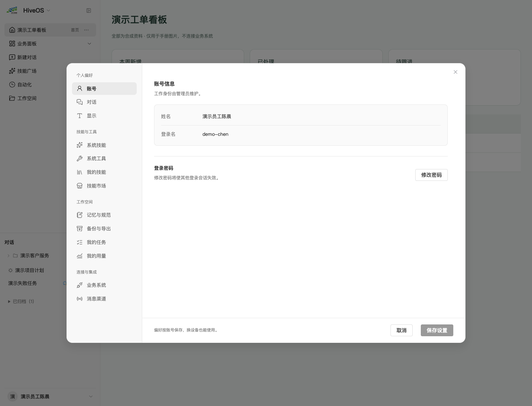Expand the 已归档 (1) section

[21, 302]
